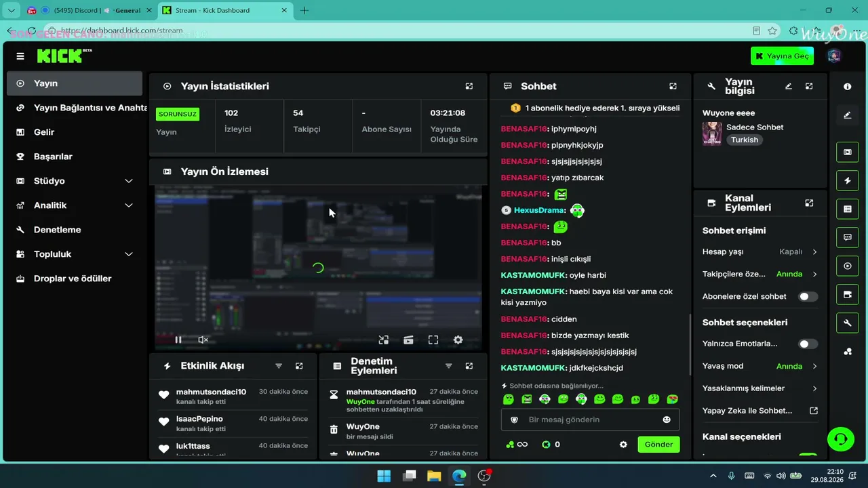Open the profile avatar menu in the header

(x=834, y=56)
